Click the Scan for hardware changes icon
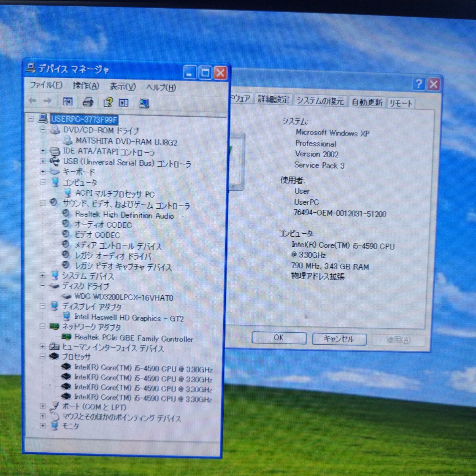The height and width of the screenshot is (476, 476). coord(144,104)
